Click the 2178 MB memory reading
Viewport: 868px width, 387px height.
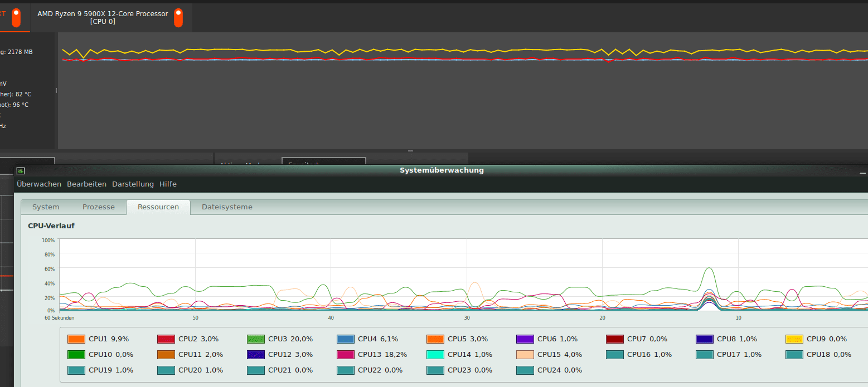pyautogui.click(x=20, y=52)
